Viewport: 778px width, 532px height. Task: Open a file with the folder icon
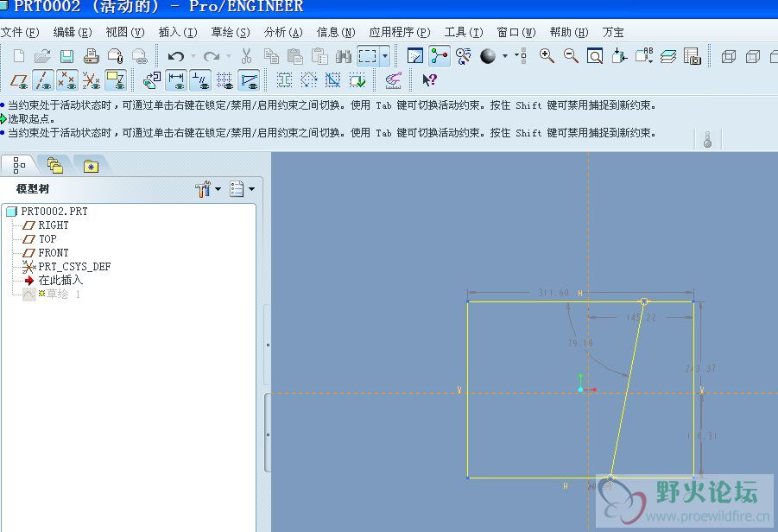pyautogui.click(x=42, y=55)
